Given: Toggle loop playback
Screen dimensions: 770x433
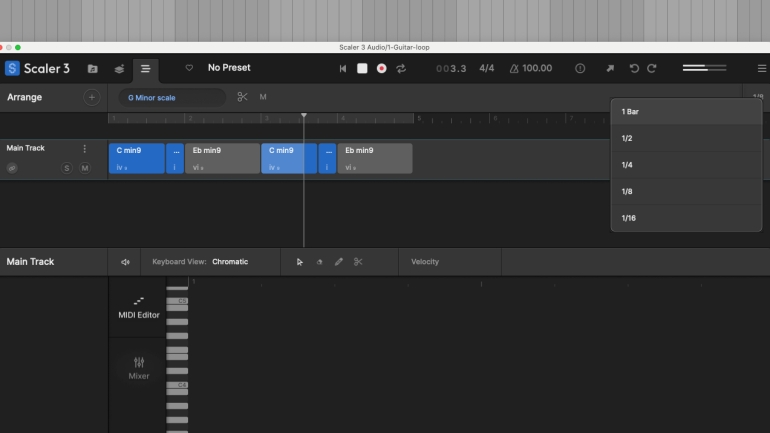Looking at the screenshot, I should pyautogui.click(x=401, y=69).
